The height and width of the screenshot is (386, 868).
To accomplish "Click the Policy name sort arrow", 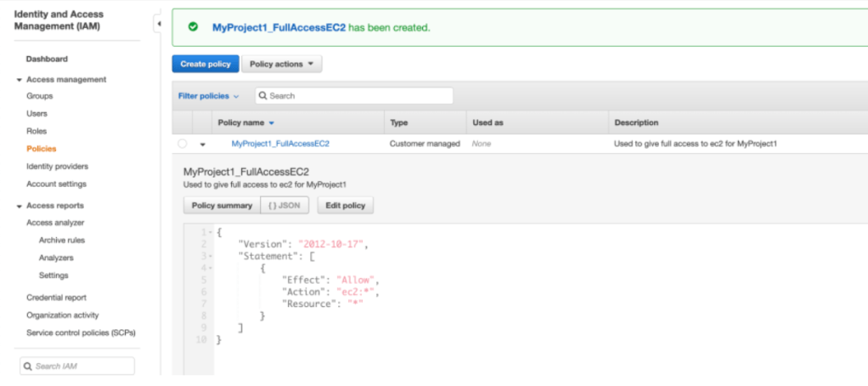I will point(271,123).
